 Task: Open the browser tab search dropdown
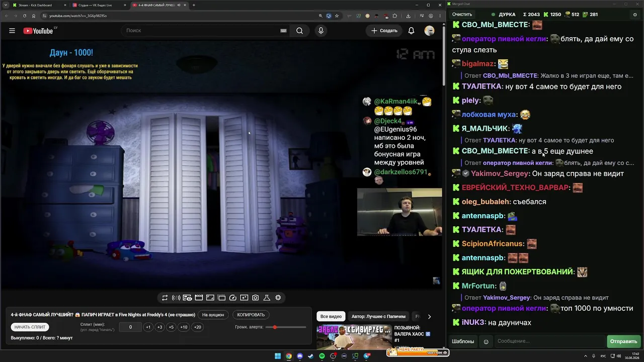6,5
